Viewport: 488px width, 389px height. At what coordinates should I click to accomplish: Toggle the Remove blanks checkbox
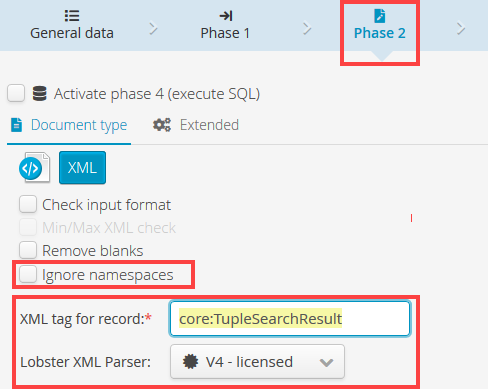coord(28,250)
